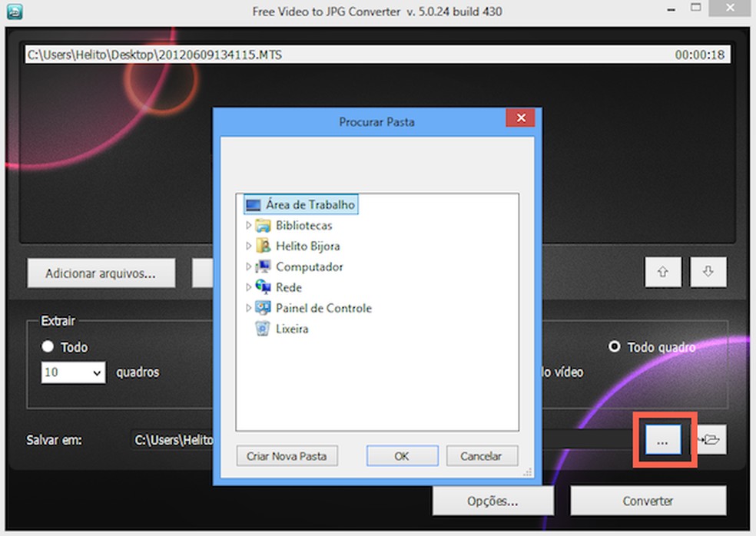Click the Bibliotecas folder icon
Viewport: 756px width, 536px height.
coord(263,226)
